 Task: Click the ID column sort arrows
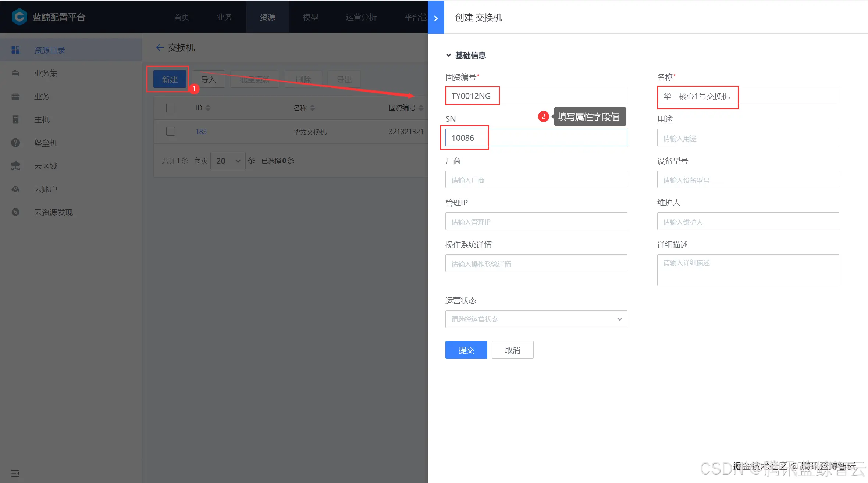(x=208, y=108)
